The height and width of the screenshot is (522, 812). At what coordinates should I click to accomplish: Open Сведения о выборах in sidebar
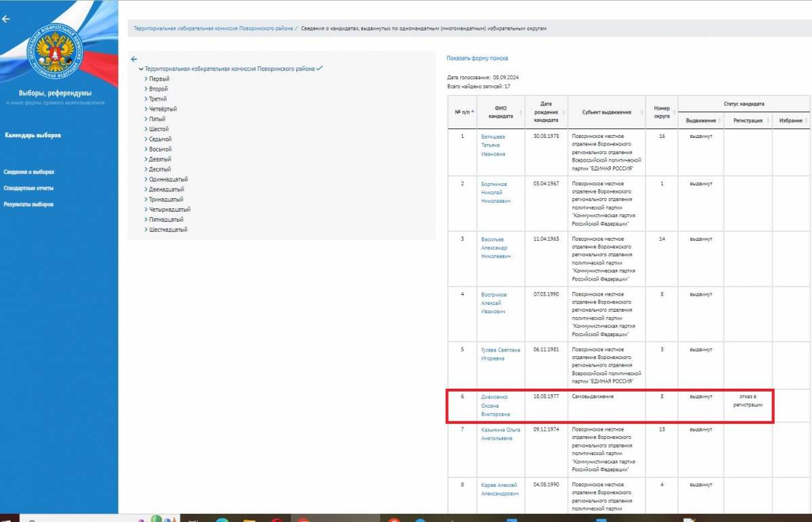coord(28,172)
